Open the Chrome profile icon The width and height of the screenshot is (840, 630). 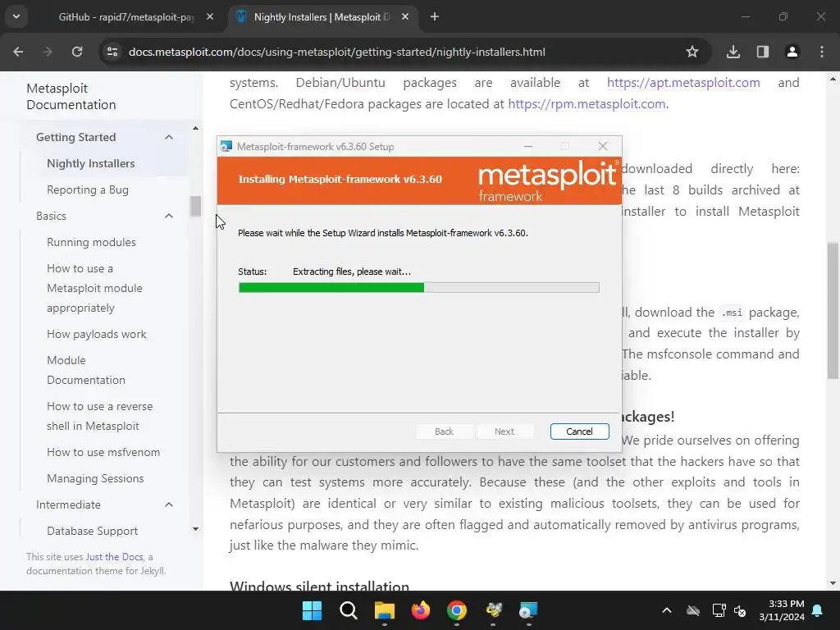[x=792, y=52]
